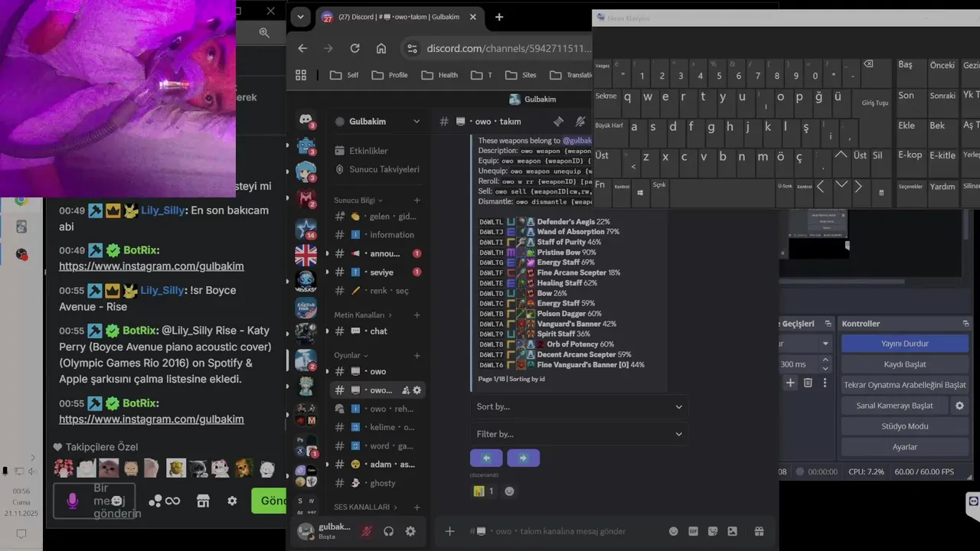Open a new browser tab
Screen dimensions: 980x551
[499, 17]
